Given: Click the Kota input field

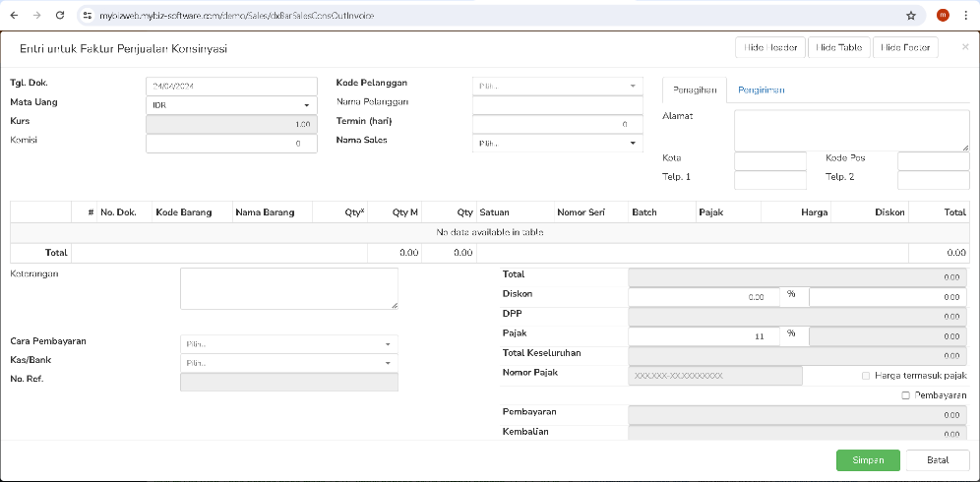Looking at the screenshot, I should [x=770, y=161].
